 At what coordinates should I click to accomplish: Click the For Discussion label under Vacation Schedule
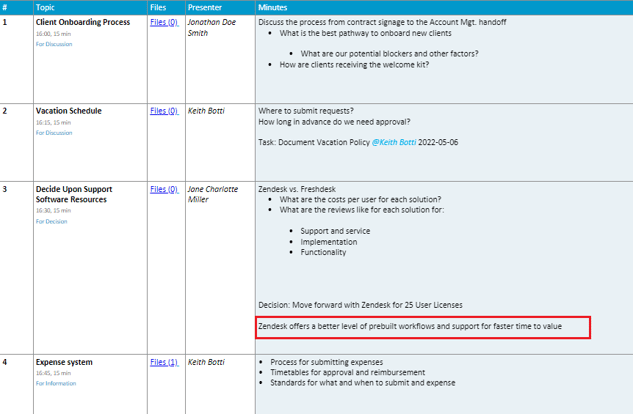click(54, 133)
